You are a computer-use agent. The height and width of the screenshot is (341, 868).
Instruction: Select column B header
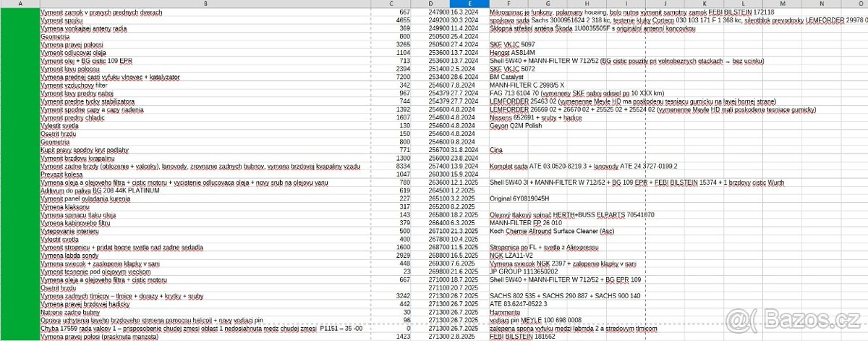[205, 4]
